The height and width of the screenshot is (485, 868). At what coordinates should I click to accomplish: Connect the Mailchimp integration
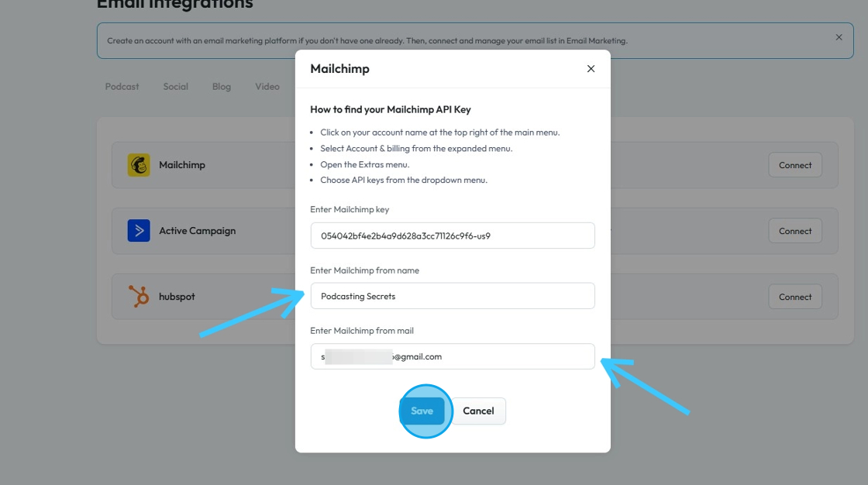(x=795, y=165)
